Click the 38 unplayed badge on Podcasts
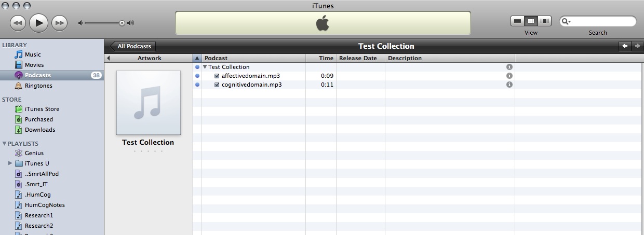This screenshot has width=644, height=235. pos(96,75)
